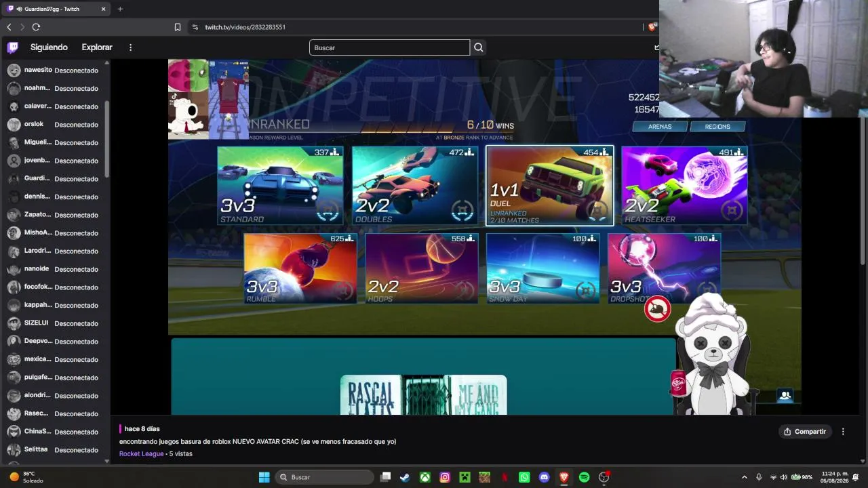Click the taskbar clock showing 11:24 p. m.
Screen dimensions: 868x488
coord(833,477)
